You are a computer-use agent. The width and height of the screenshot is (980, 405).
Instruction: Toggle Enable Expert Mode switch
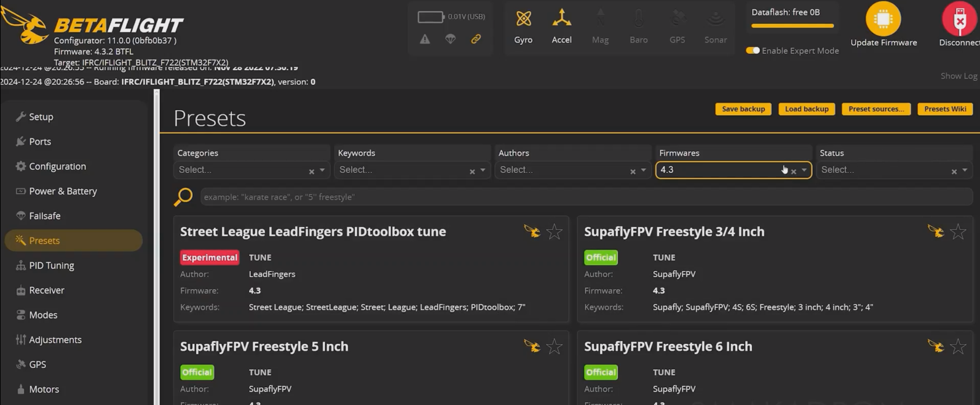click(753, 50)
